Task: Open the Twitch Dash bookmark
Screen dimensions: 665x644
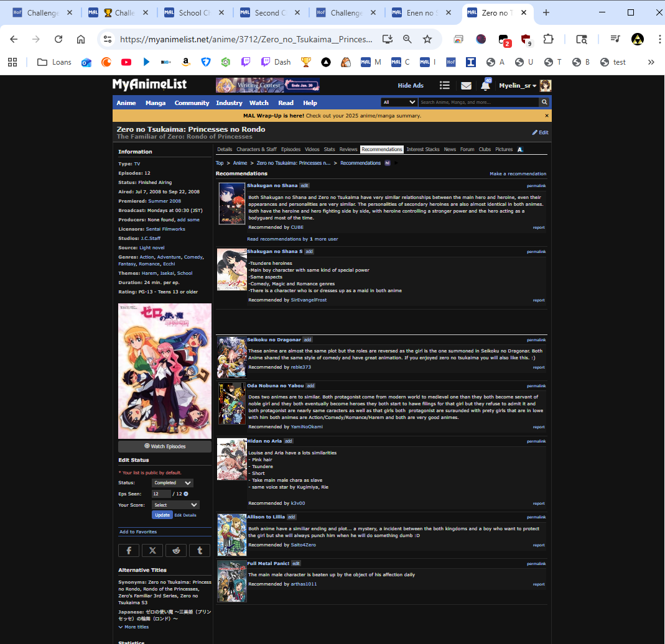Action: (276, 62)
